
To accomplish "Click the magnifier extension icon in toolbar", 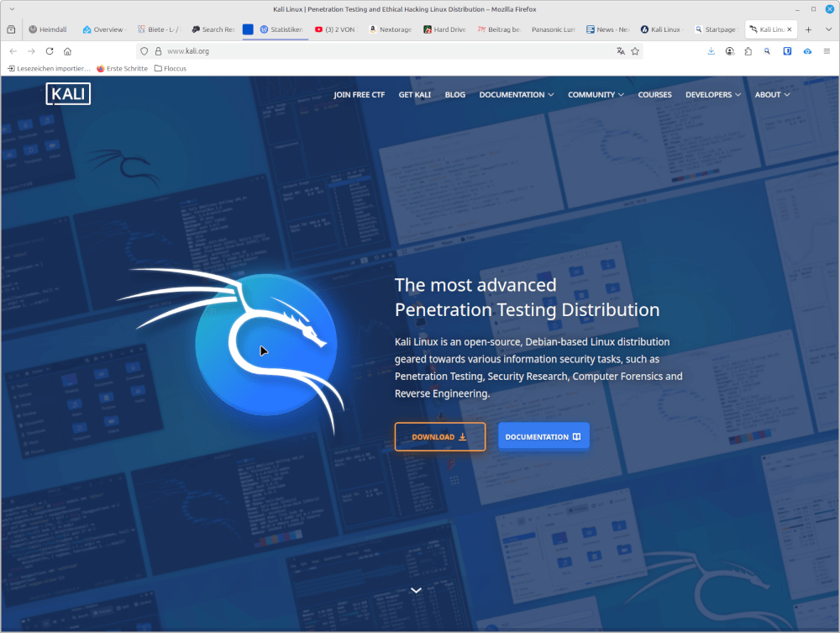I will click(x=767, y=51).
